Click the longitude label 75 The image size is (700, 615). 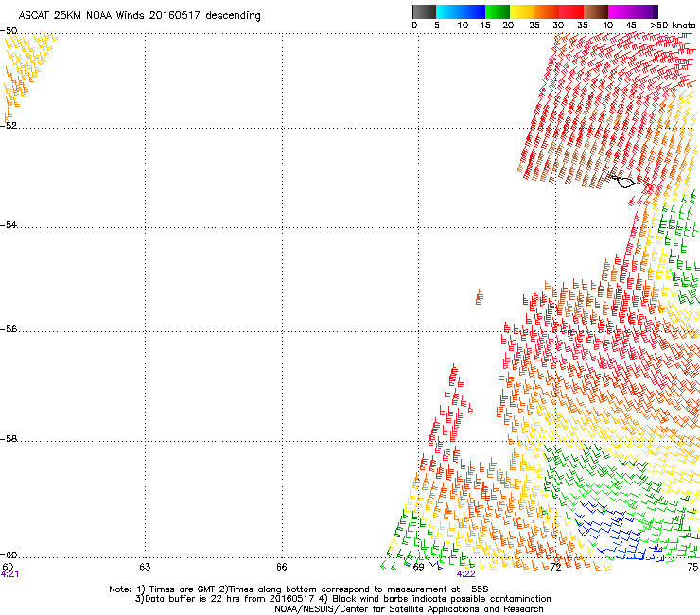(692, 567)
